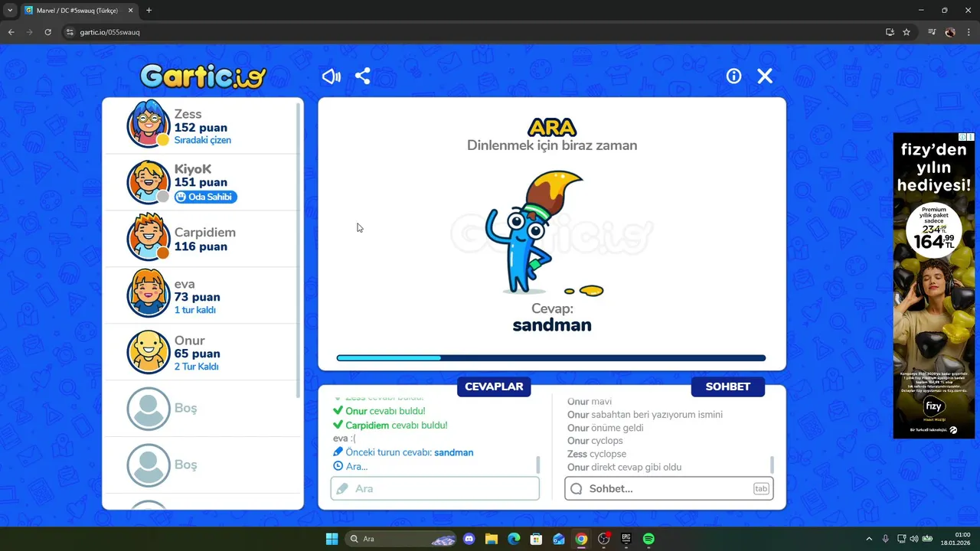This screenshot has width=980, height=551.
Task: Click 'Onur cevabı buldu!' message
Action: tap(379, 411)
